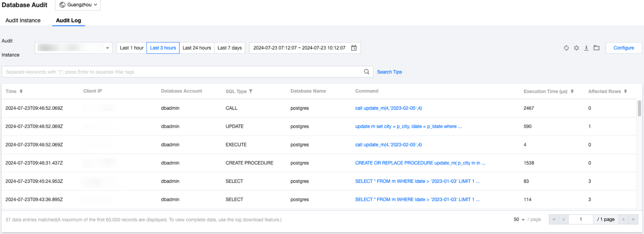This screenshot has width=644, height=234.
Task: Open the log file folder icon
Action: [x=596, y=48]
